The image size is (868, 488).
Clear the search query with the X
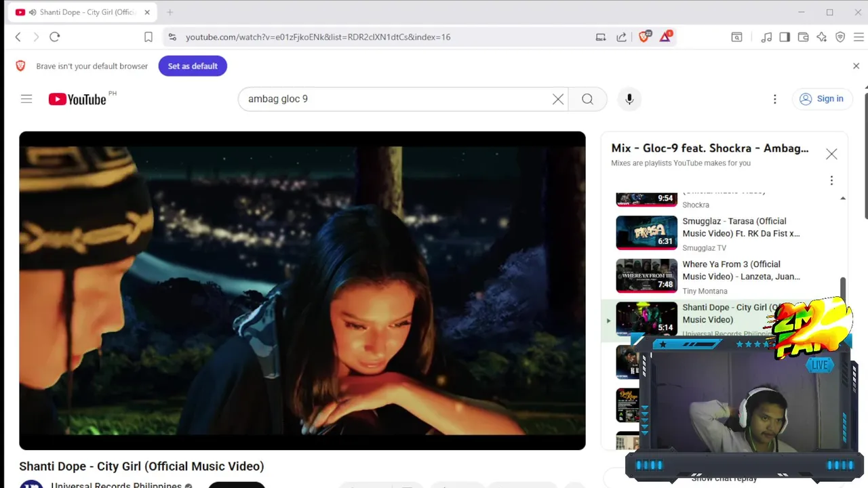pos(558,99)
